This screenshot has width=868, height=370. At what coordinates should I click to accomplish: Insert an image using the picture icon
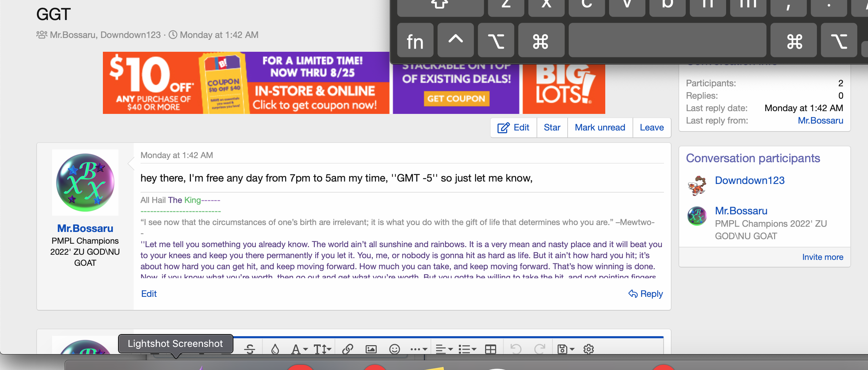[371, 349]
